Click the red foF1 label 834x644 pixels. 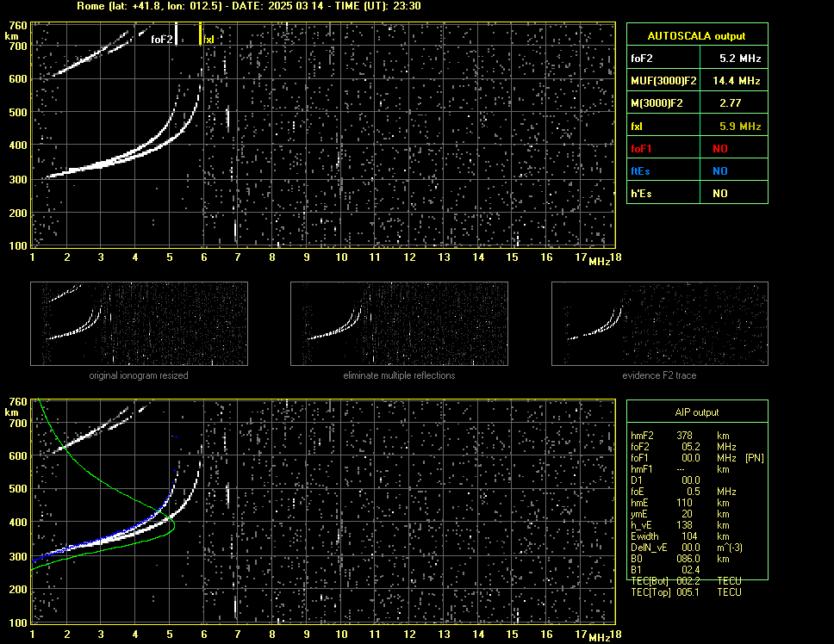641,149
